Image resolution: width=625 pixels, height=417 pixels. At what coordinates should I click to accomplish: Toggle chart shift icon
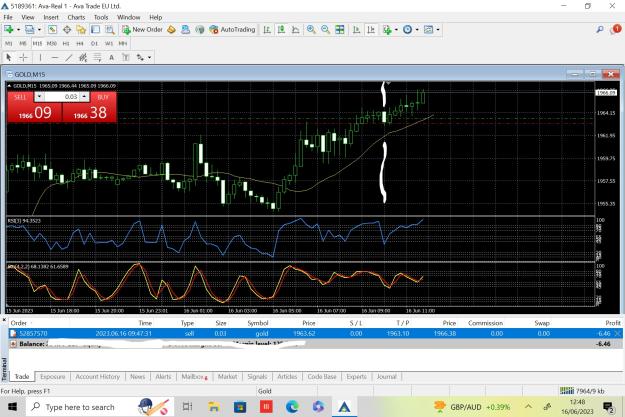(371, 30)
